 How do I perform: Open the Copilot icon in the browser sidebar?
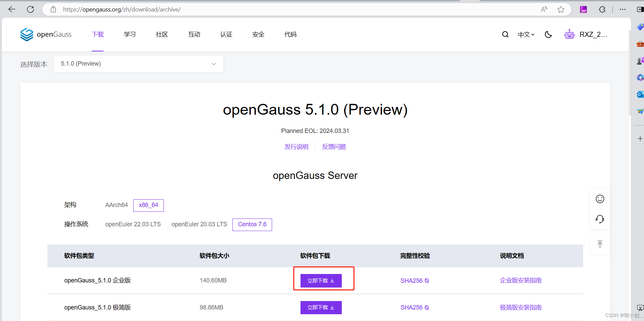[x=640, y=77]
